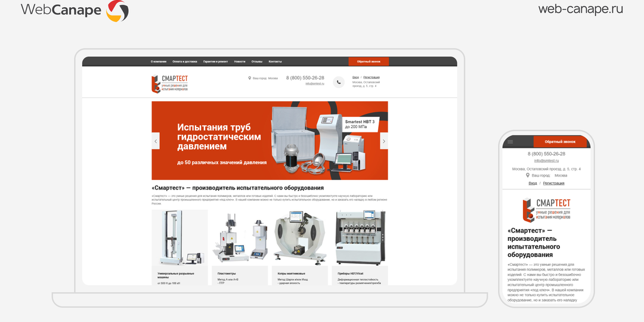Viewport: 644px width, 322px height.
Task: Open the Копры маятниковые product image
Action: click(x=300, y=237)
